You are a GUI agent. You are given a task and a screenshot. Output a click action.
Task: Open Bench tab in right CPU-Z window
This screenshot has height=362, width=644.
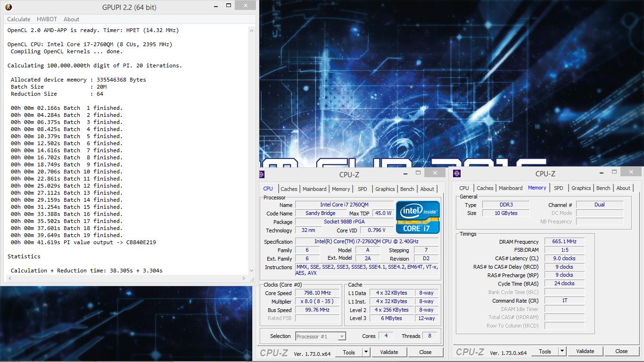pyautogui.click(x=603, y=188)
